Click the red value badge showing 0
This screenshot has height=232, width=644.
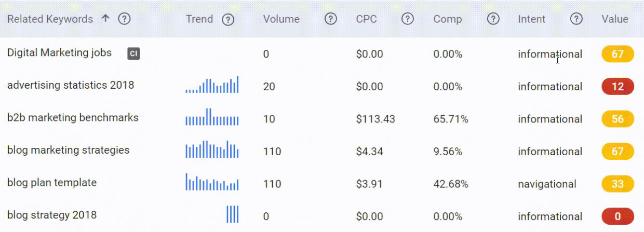point(618,216)
